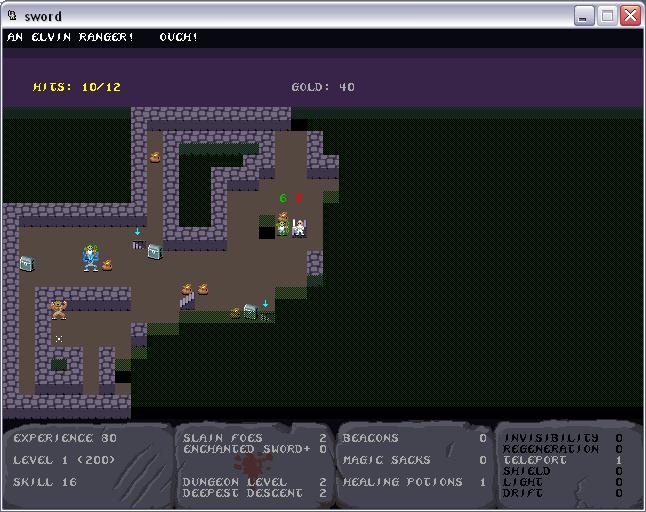Click the EXPERIENCE 80 stat
The width and height of the screenshot is (646, 512).
(65, 438)
